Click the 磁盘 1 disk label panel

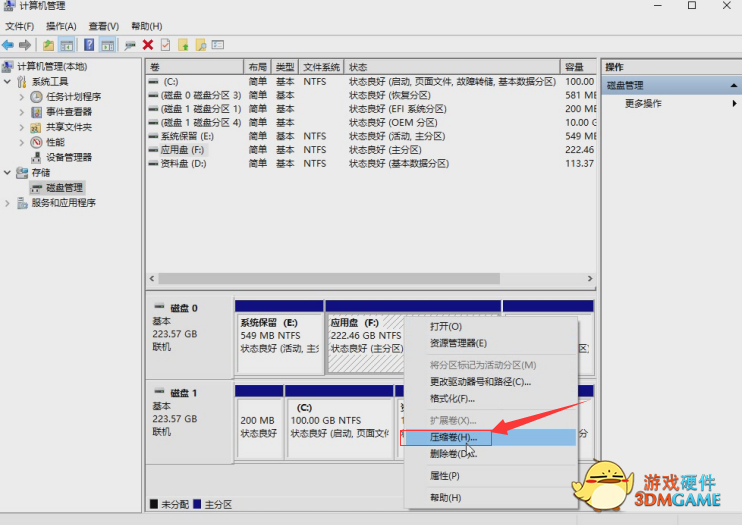(189, 422)
